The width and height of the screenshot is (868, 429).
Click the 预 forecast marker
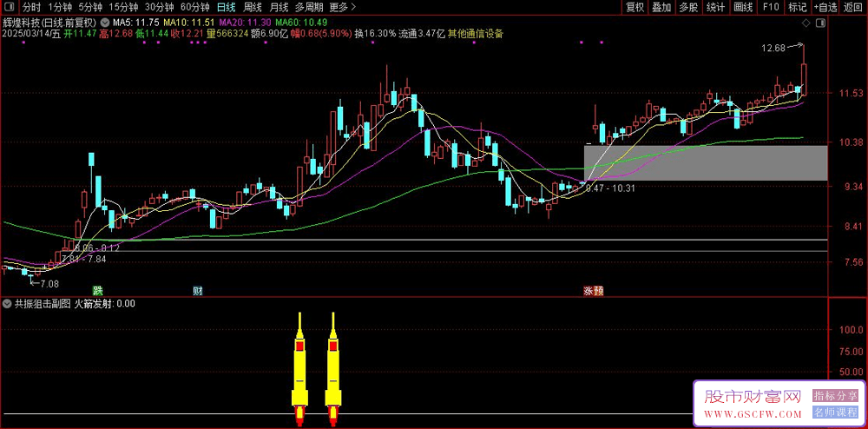point(598,291)
